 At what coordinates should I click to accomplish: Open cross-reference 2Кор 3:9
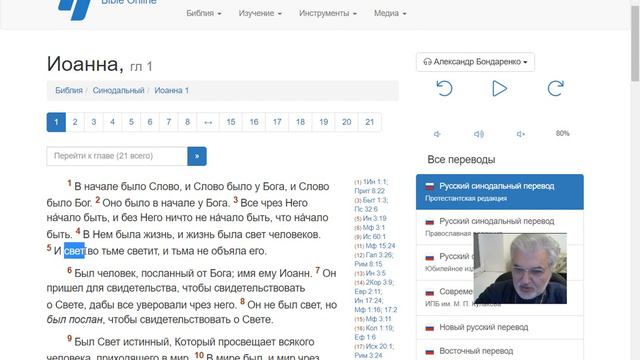coord(379,282)
